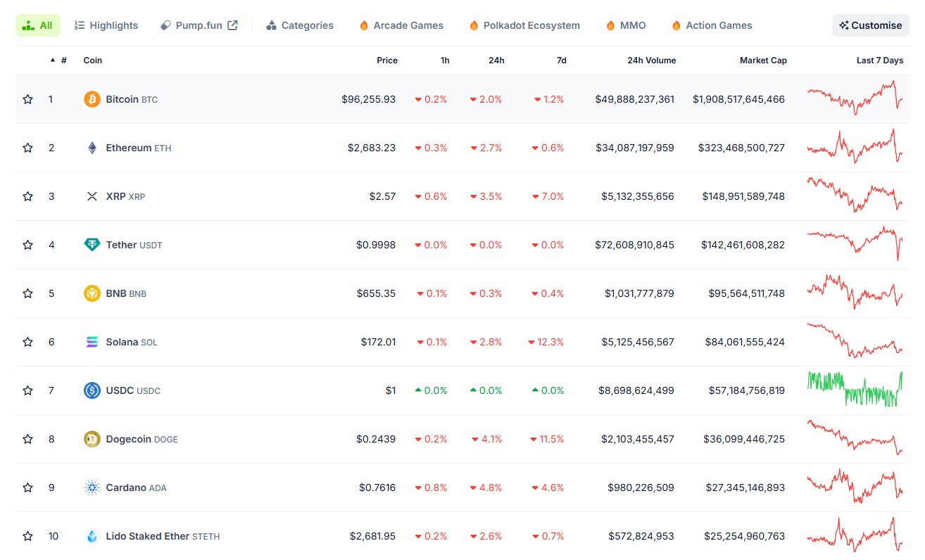Open the Cardano ADA coin name link
The width and height of the screenshot is (925, 560).
136,488
